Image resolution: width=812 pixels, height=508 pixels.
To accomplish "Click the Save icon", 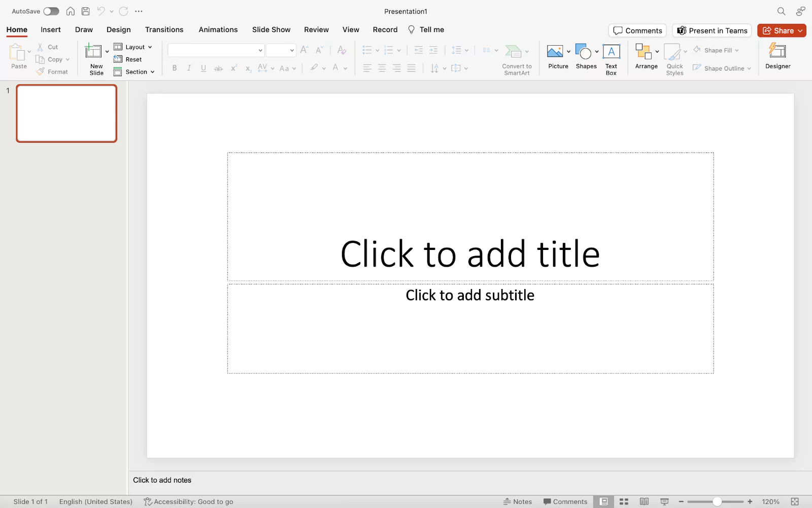I will [86, 11].
